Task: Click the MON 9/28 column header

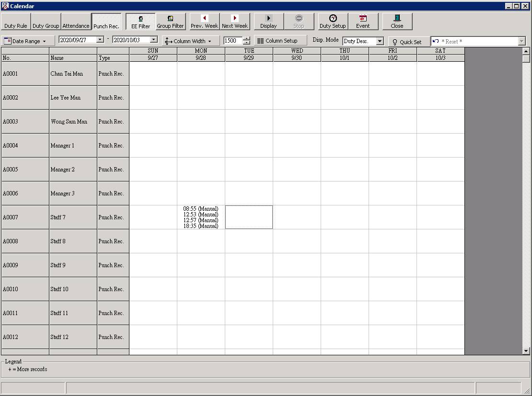Action: coord(201,54)
